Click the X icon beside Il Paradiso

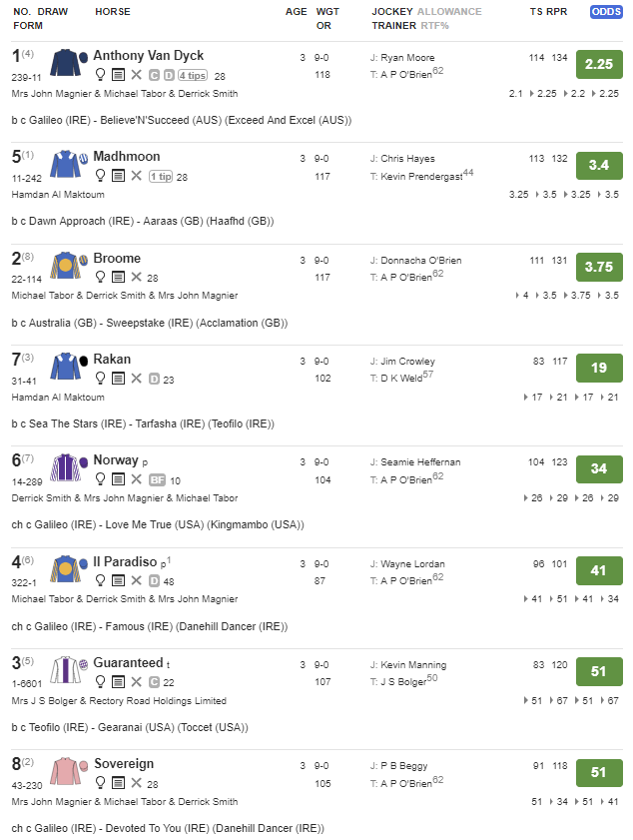tap(136, 581)
